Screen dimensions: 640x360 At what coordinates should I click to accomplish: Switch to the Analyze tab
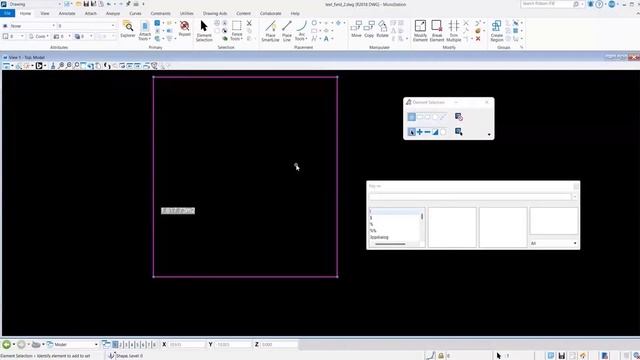113,13
